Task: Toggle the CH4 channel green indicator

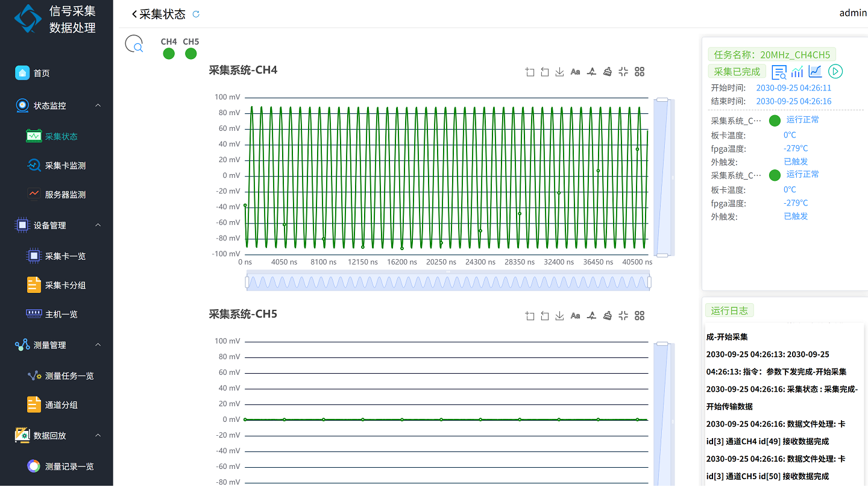Action: [169, 54]
